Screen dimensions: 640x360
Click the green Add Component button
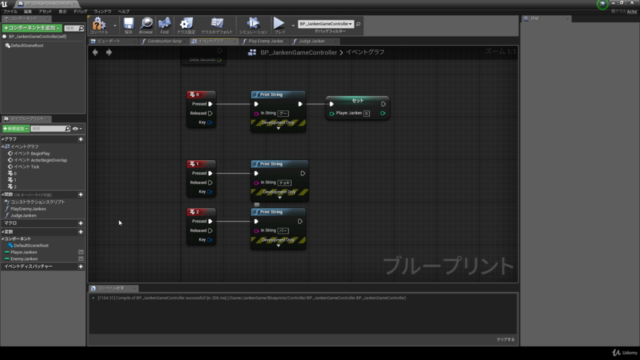pos(32,28)
